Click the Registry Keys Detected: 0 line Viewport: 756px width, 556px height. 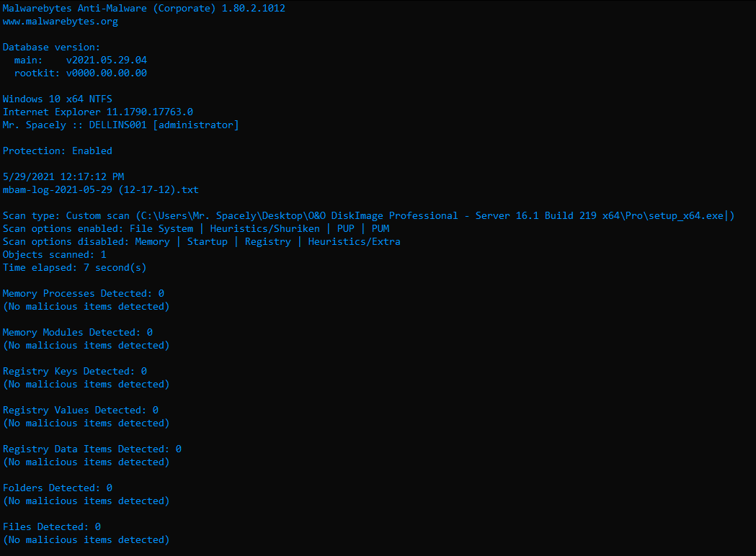coord(75,372)
